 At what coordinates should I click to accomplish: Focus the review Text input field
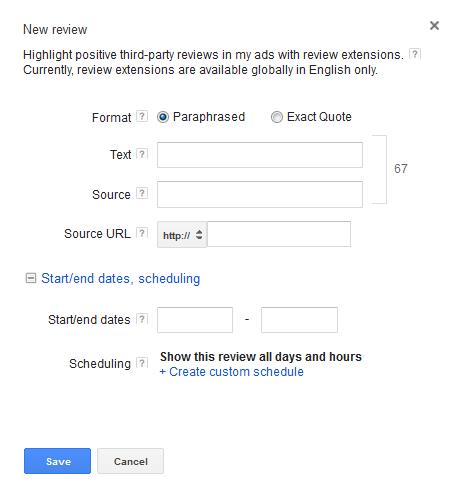coord(260,155)
